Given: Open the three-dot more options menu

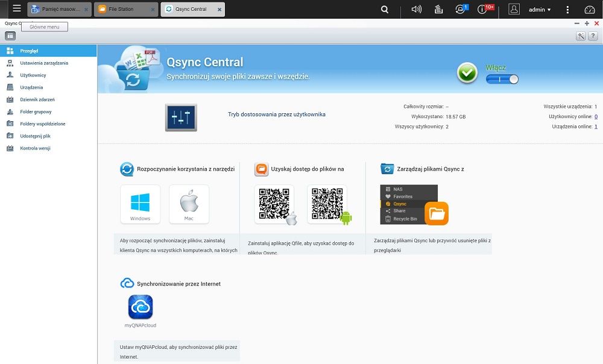Looking at the screenshot, I should [x=567, y=10].
